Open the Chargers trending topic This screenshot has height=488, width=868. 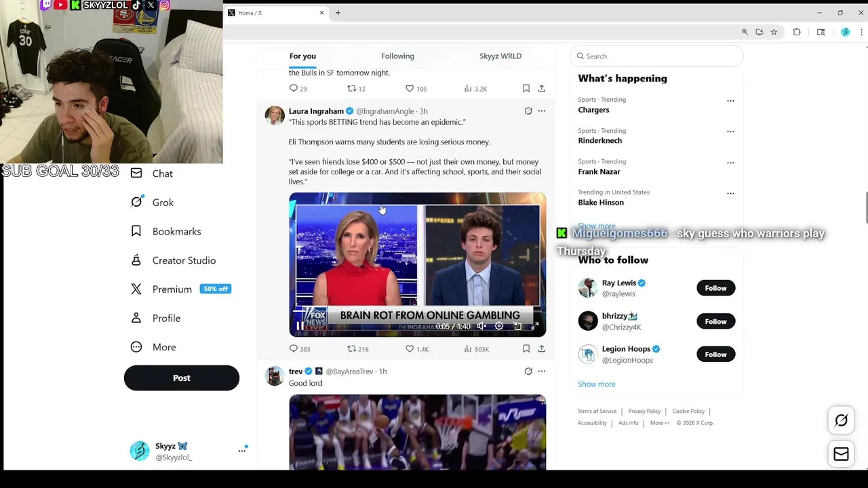tap(593, 110)
